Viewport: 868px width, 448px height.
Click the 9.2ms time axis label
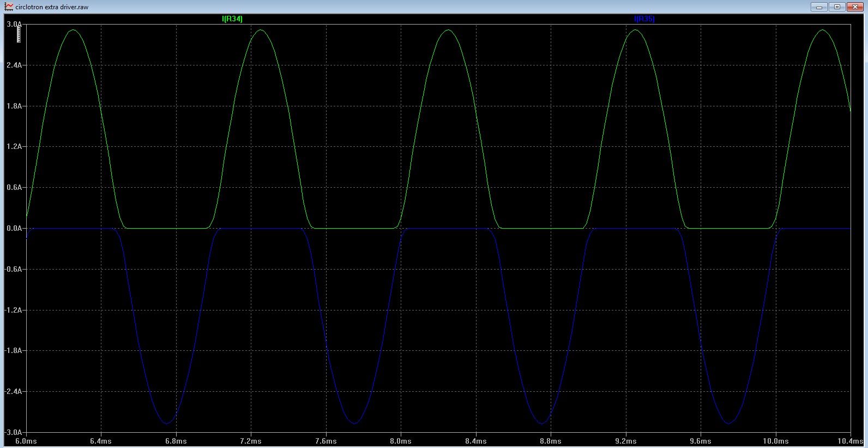coord(625,441)
